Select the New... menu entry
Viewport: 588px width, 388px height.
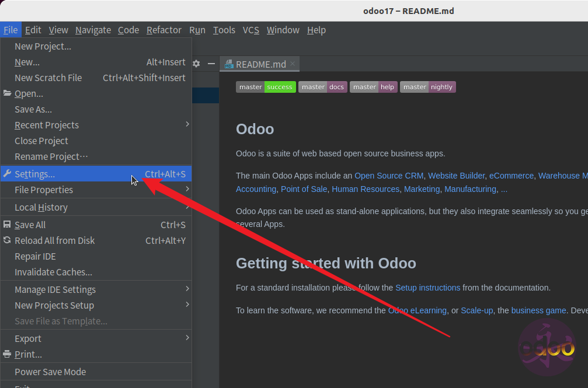[96, 62]
